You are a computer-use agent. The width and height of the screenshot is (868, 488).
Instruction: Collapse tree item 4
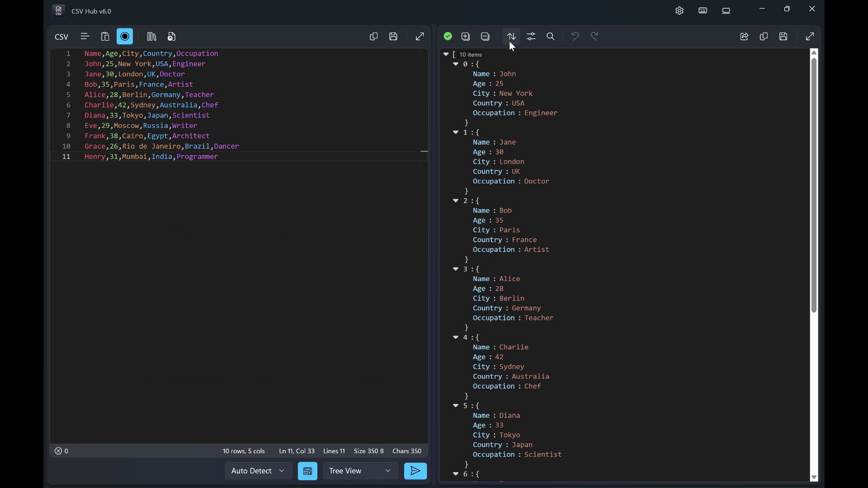(x=457, y=338)
